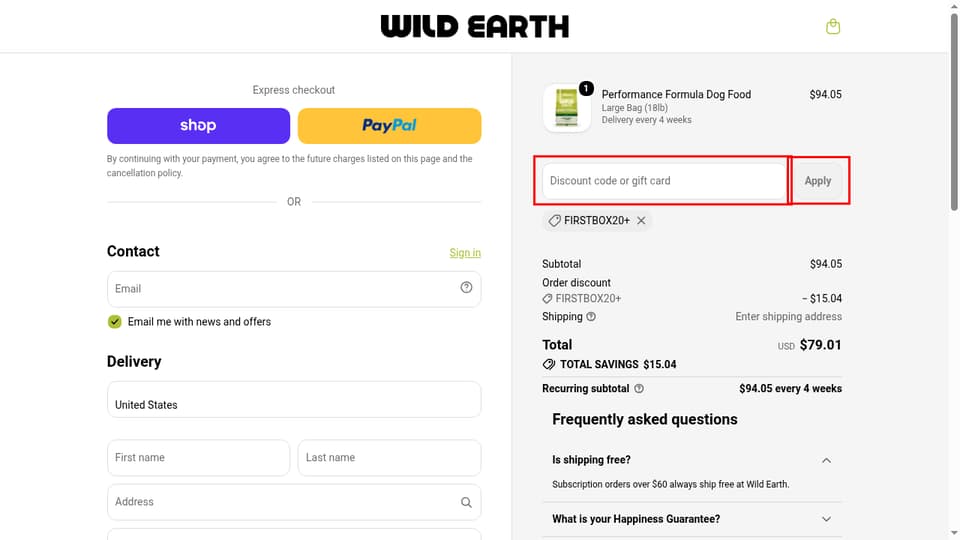Click the Frequently asked questions heading
The image size is (960, 540).
(645, 419)
